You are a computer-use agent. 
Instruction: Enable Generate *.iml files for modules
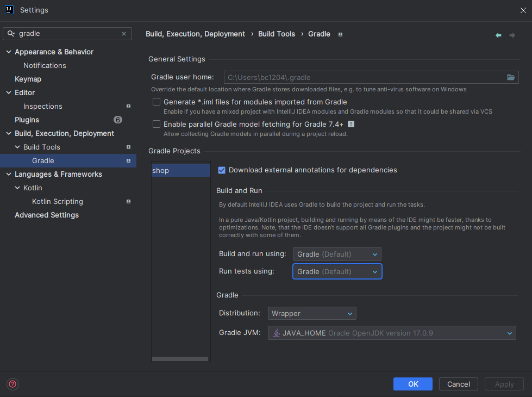pyautogui.click(x=157, y=102)
